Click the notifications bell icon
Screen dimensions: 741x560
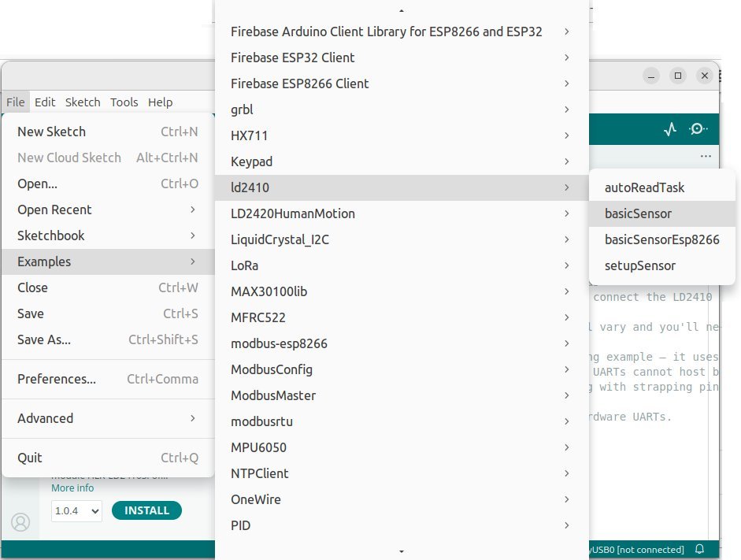[700, 549]
